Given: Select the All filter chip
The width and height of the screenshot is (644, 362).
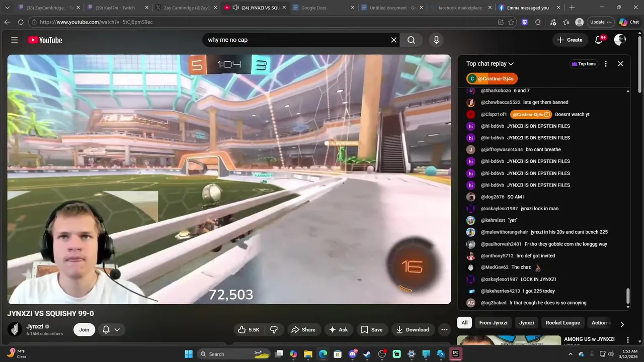Looking at the screenshot, I should pyautogui.click(x=464, y=323).
